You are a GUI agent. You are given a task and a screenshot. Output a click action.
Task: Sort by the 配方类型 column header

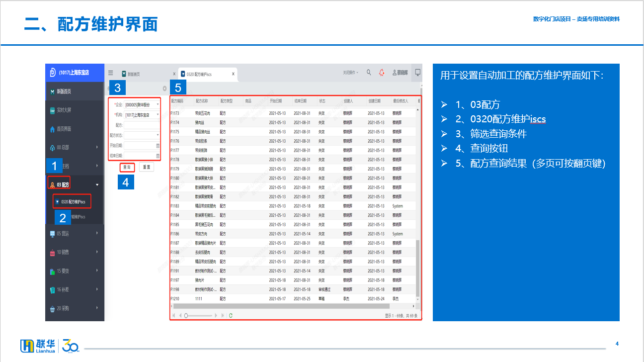click(231, 101)
